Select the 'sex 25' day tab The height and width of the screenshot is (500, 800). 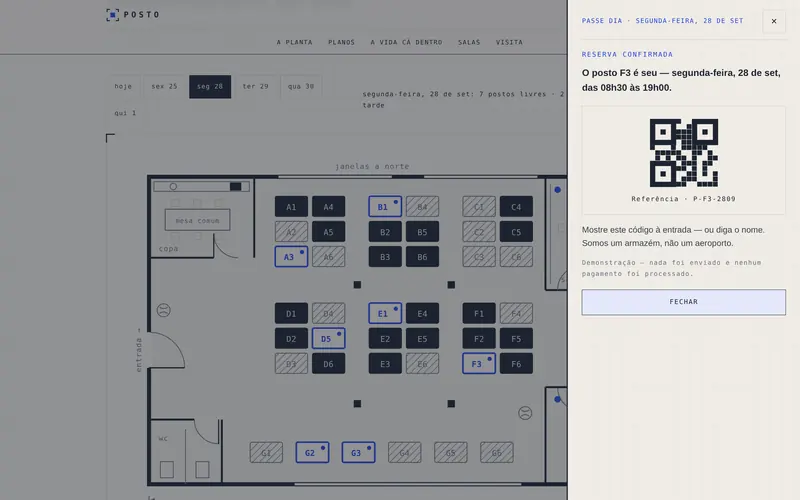(164, 86)
